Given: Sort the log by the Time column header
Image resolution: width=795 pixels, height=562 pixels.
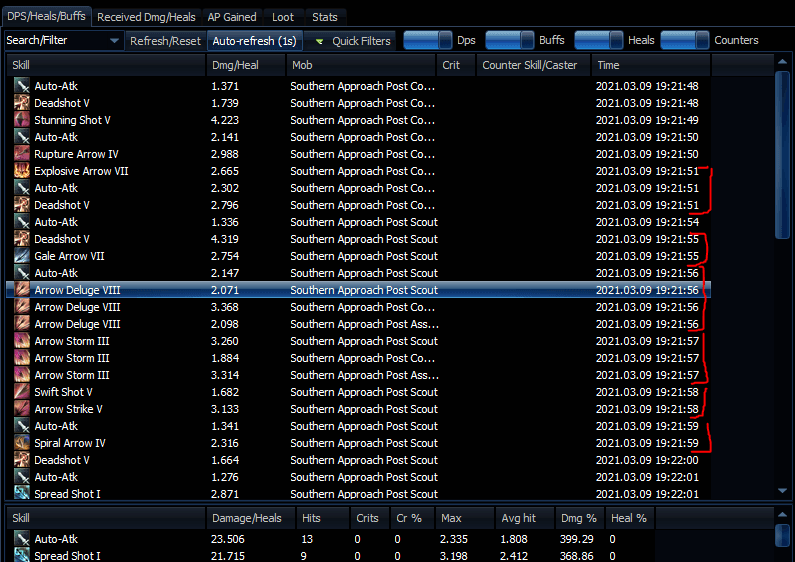Looking at the screenshot, I should click(650, 65).
